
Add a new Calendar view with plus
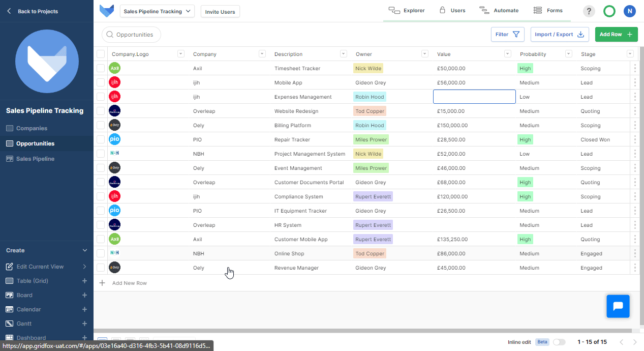pos(85,309)
